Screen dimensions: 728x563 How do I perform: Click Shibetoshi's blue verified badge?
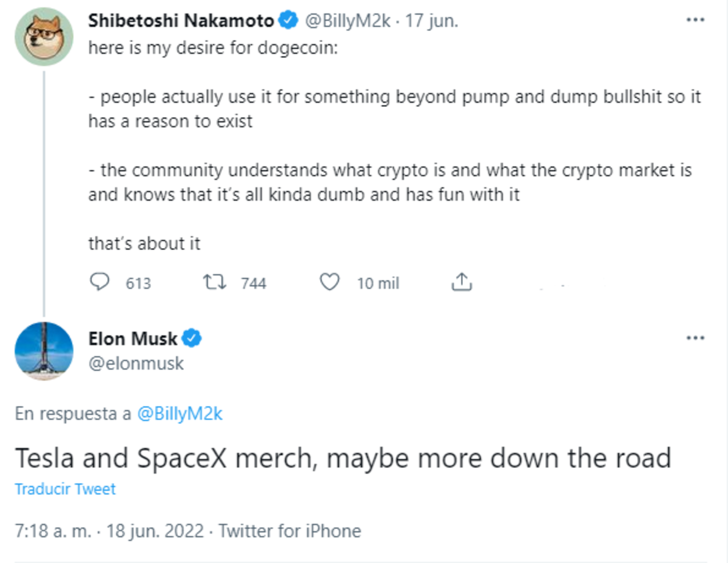(x=288, y=21)
